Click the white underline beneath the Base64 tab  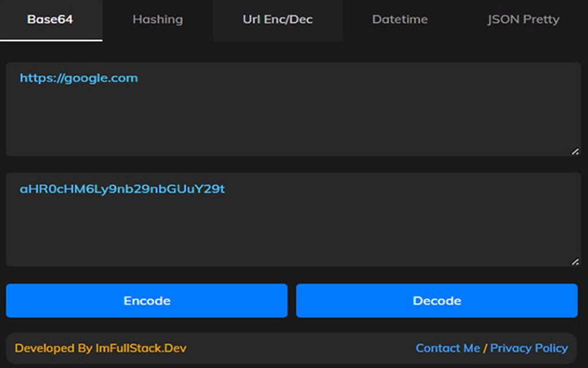click(x=51, y=40)
